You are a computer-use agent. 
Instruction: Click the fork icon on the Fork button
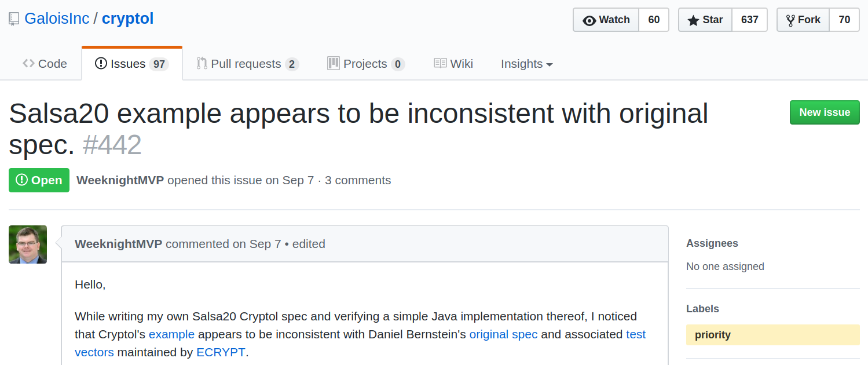789,19
